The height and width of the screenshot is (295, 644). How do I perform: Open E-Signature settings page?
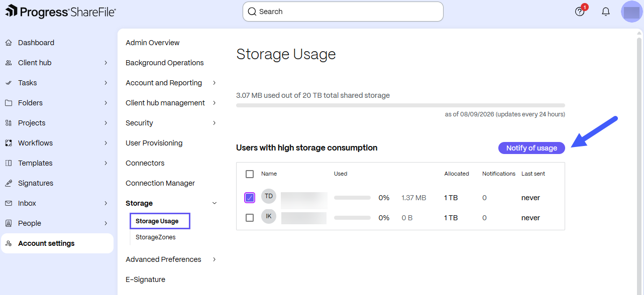click(146, 279)
